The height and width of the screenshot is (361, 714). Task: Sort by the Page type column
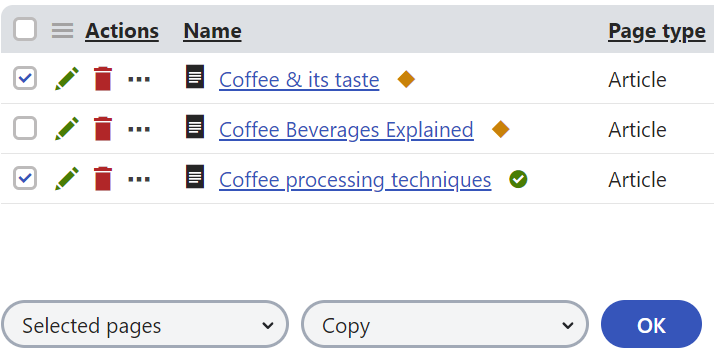(x=657, y=31)
